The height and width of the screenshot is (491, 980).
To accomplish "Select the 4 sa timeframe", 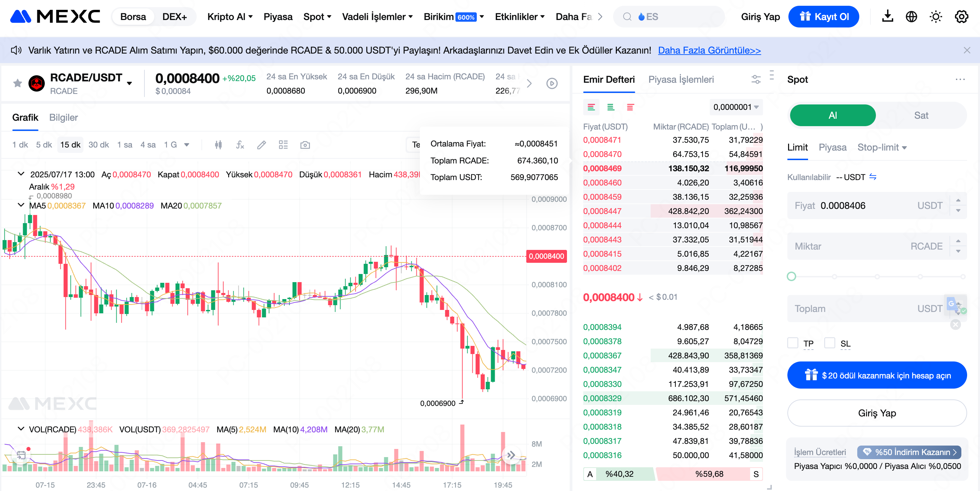I will pyautogui.click(x=148, y=145).
